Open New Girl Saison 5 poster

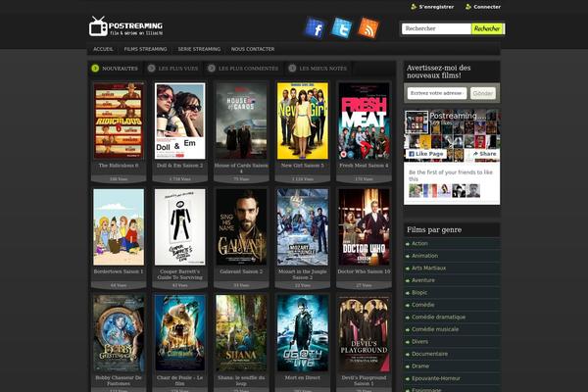(x=303, y=121)
